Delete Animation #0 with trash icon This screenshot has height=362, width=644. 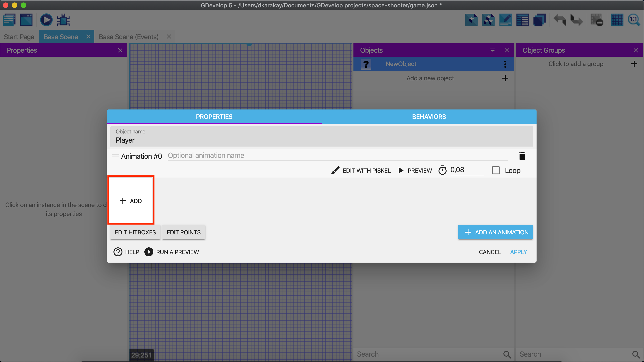click(x=522, y=156)
